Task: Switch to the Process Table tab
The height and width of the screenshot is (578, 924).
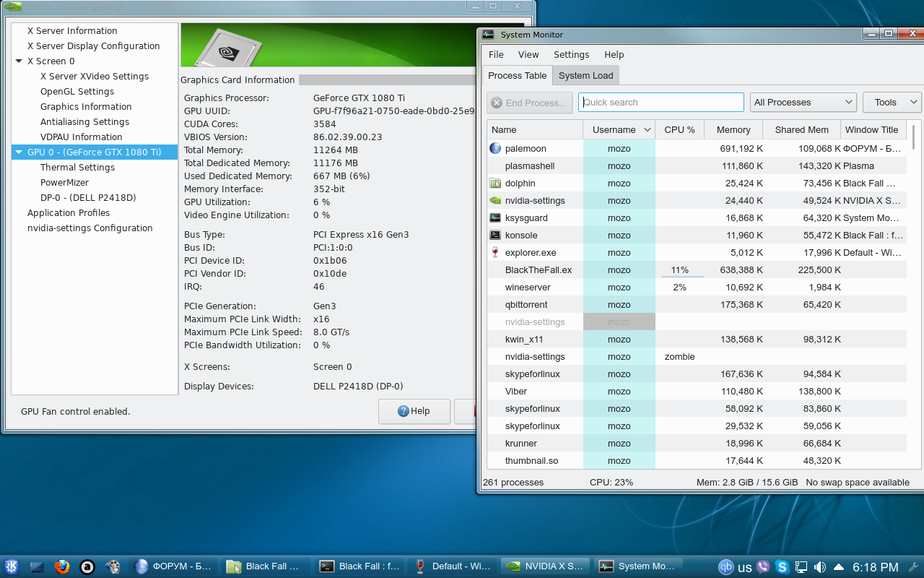Action: coord(518,76)
